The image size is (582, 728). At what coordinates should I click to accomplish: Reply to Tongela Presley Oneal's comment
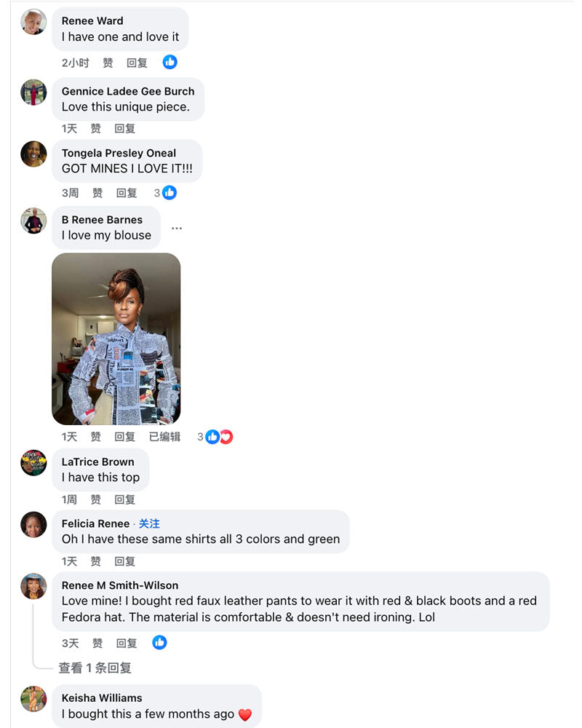127,193
